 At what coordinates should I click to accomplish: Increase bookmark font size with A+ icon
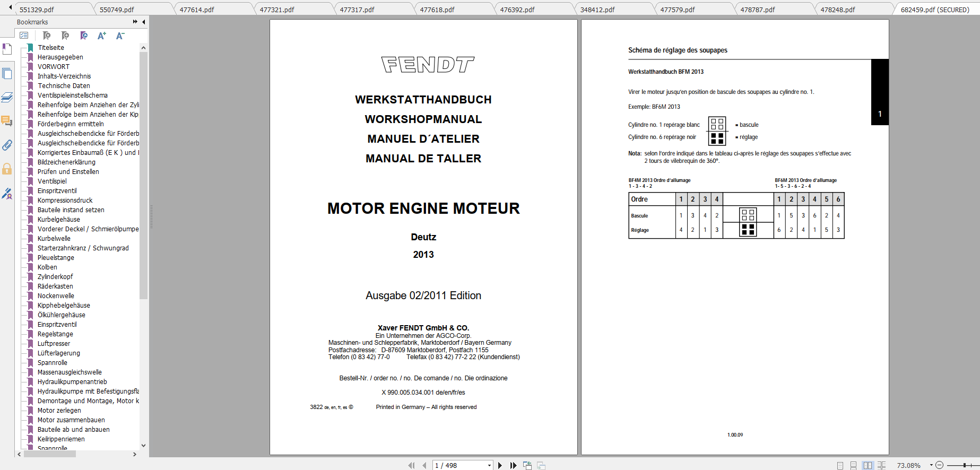(102, 36)
